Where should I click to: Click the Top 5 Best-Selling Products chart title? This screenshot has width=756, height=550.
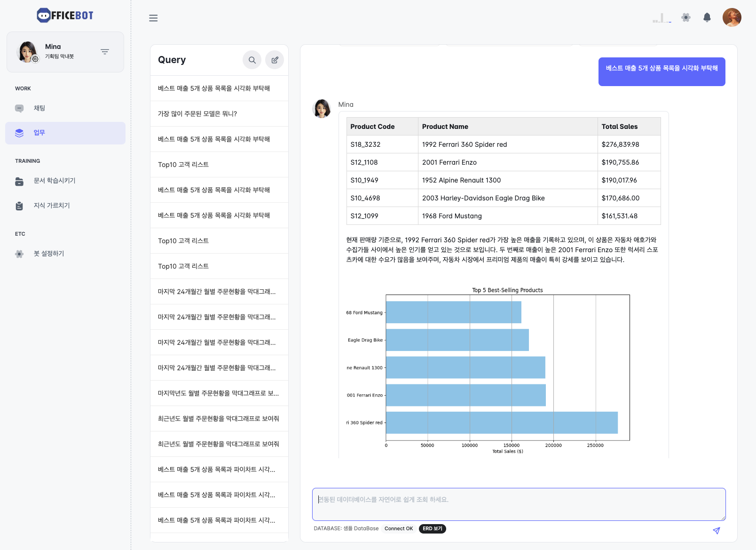point(507,290)
